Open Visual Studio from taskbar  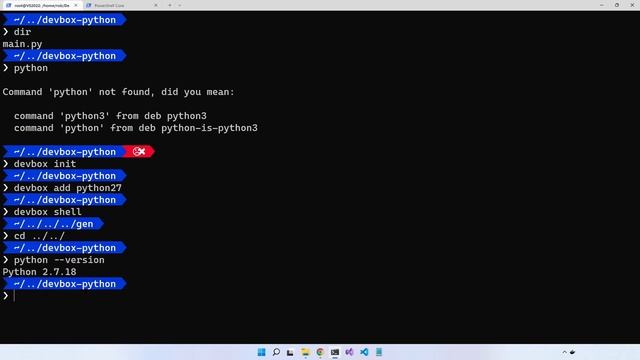pos(349,352)
